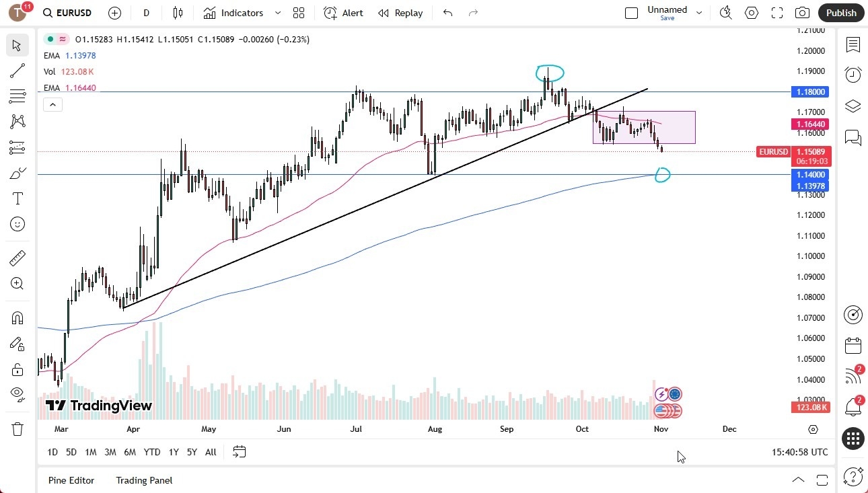Hide all drawings with the eye icon
Screen dimensions: 868x493
[x=17, y=393]
